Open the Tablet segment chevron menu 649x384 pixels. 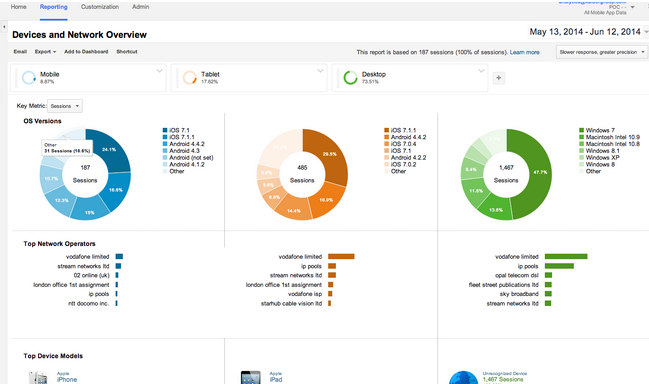tap(320, 71)
